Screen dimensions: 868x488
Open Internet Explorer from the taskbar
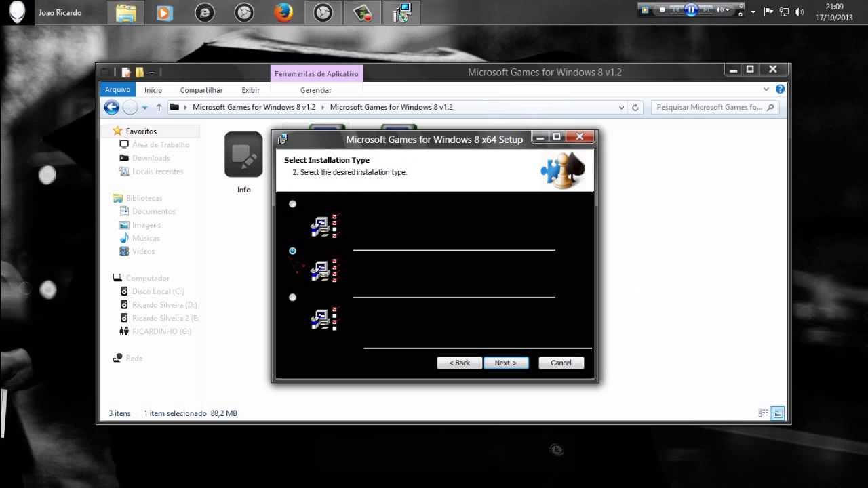coord(204,12)
